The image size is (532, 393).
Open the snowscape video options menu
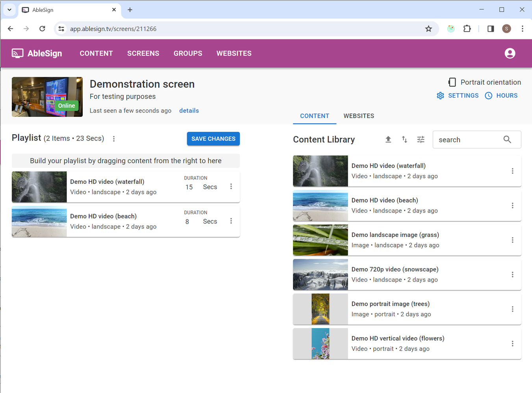pyautogui.click(x=512, y=275)
